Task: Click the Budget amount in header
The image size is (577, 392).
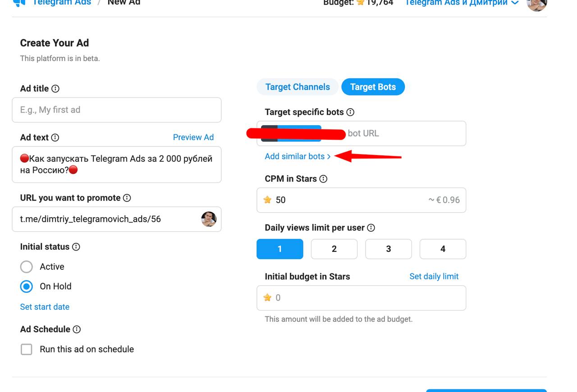Action: coord(358,3)
